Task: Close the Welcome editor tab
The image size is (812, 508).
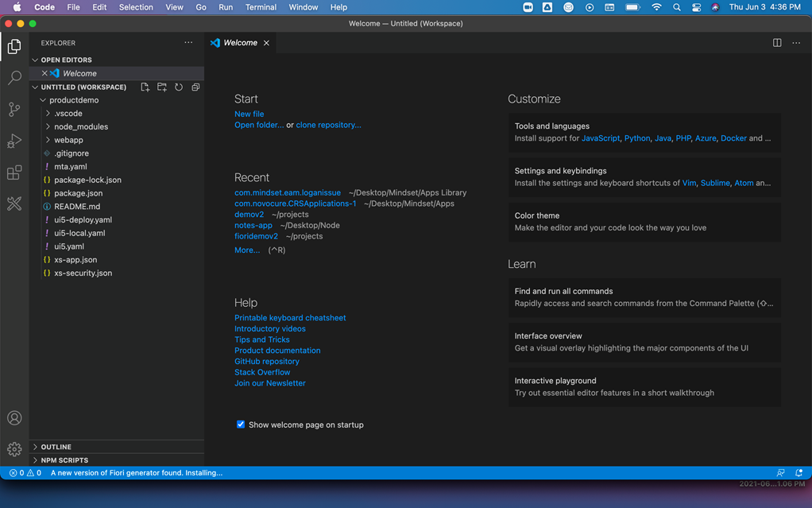Action: tap(266, 43)
